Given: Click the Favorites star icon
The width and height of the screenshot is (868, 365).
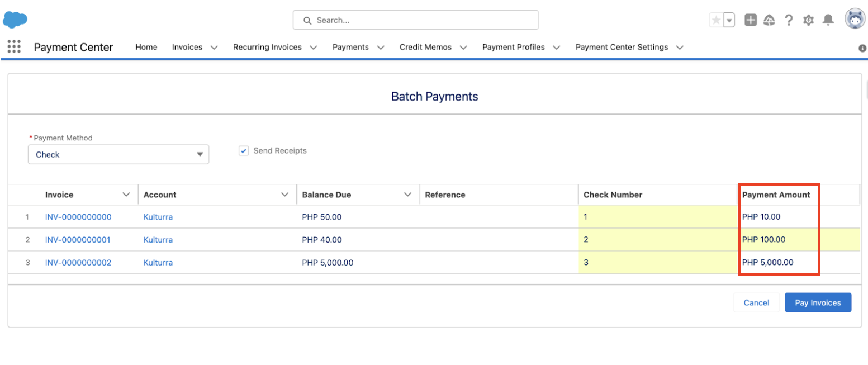Looking at the screenshot, I should (x=716, y=20).
